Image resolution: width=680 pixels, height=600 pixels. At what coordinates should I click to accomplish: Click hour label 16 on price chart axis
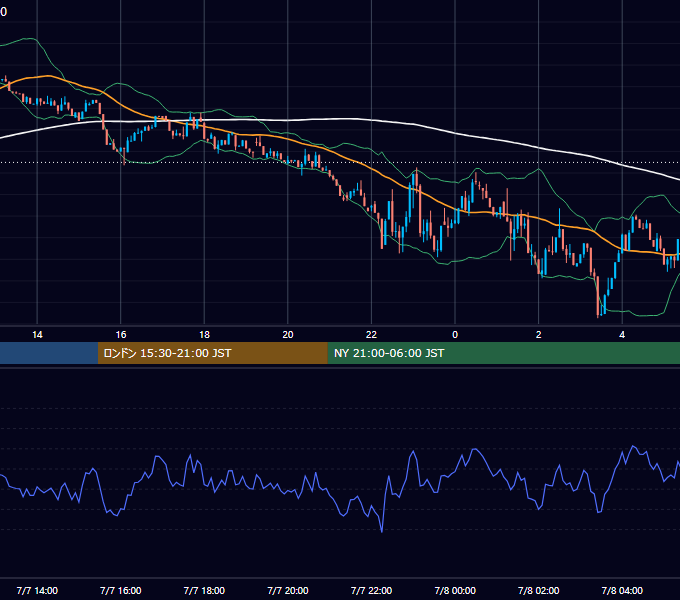pos(121,335)
